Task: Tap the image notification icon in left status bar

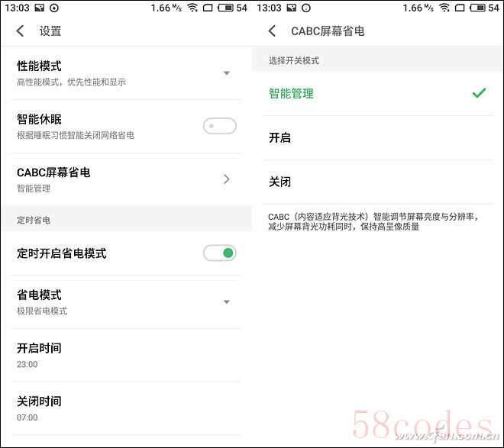Action: pyautogui.click(x=39, y=8)
